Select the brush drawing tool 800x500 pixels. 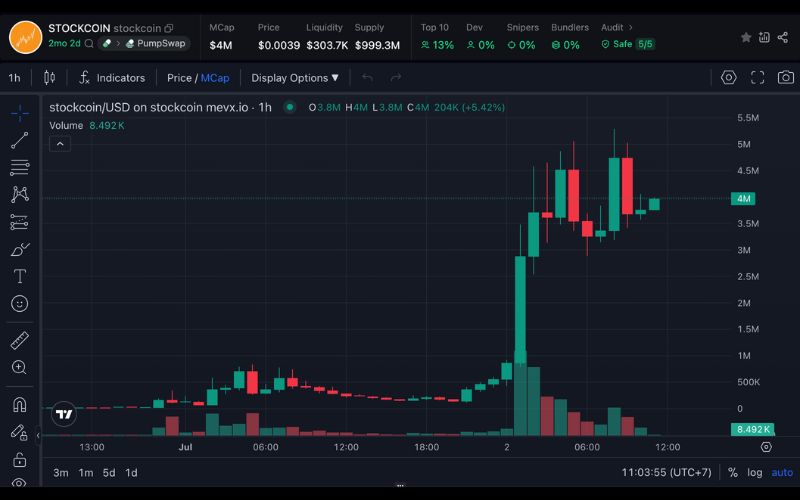[19, 249]
